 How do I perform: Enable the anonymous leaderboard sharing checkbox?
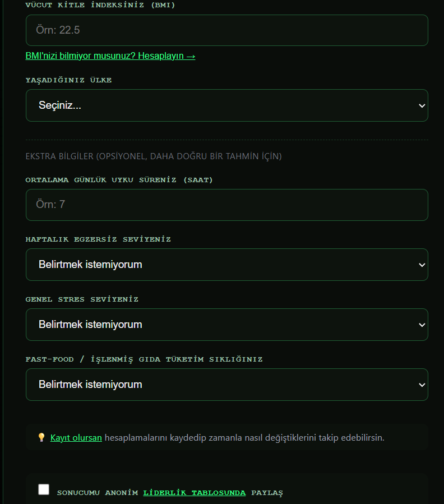44,489
